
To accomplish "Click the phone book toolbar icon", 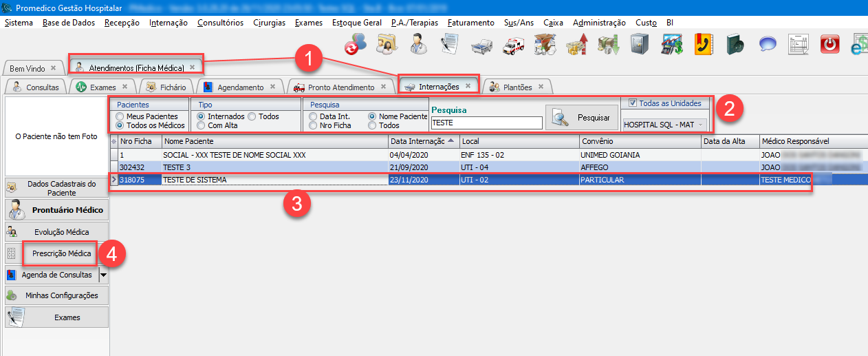I will pos(704,45).
